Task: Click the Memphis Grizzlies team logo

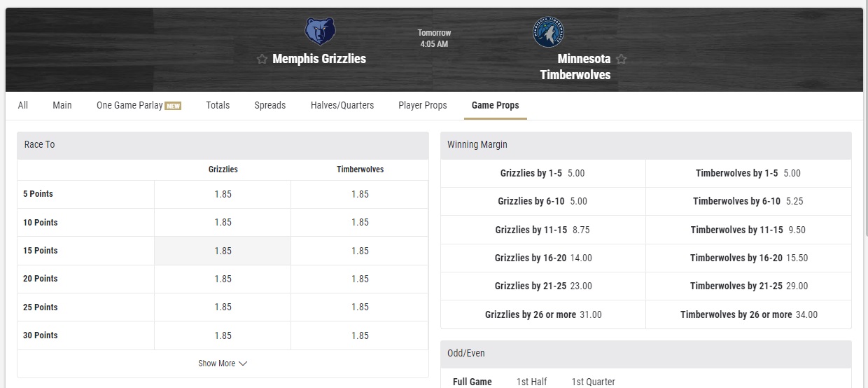Action: [320, 32]
